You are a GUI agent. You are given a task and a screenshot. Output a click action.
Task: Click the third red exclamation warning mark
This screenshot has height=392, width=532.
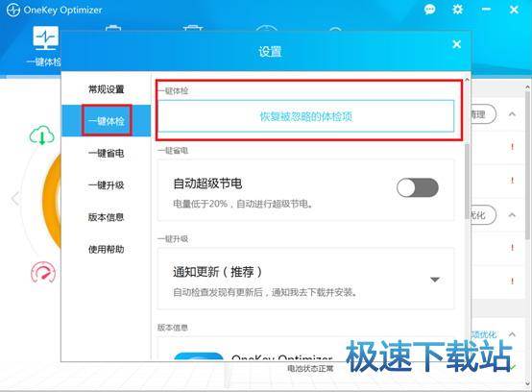coord(513,248)
